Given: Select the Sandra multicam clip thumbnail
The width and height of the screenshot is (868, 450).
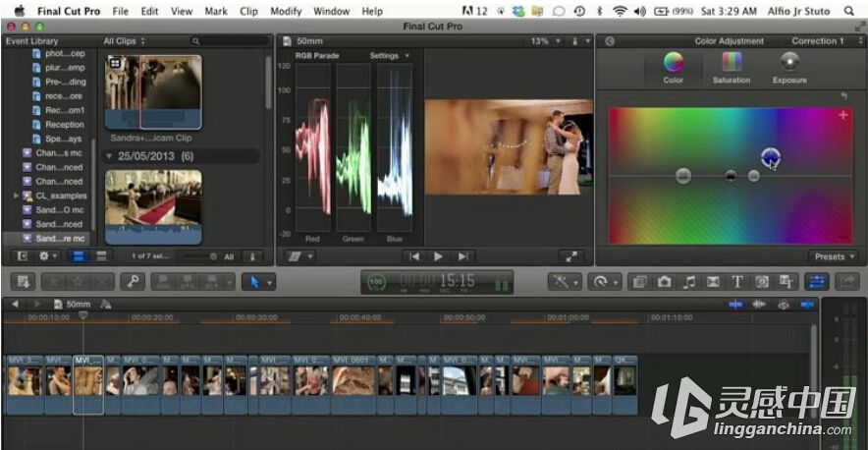Looking at the screenshot, I should 153,92.
